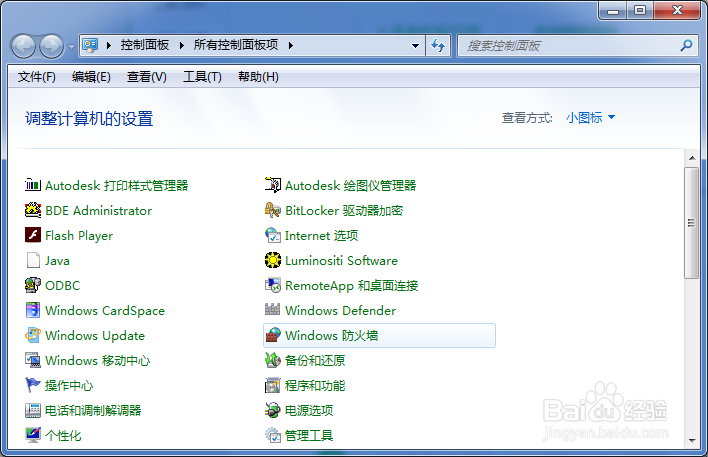Click the search magnifier icon
The width and height of the screenshot is (708, 457).
686,45
